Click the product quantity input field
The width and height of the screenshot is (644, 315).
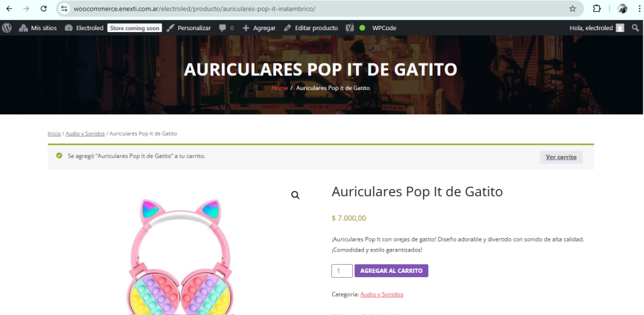[341, 271]
